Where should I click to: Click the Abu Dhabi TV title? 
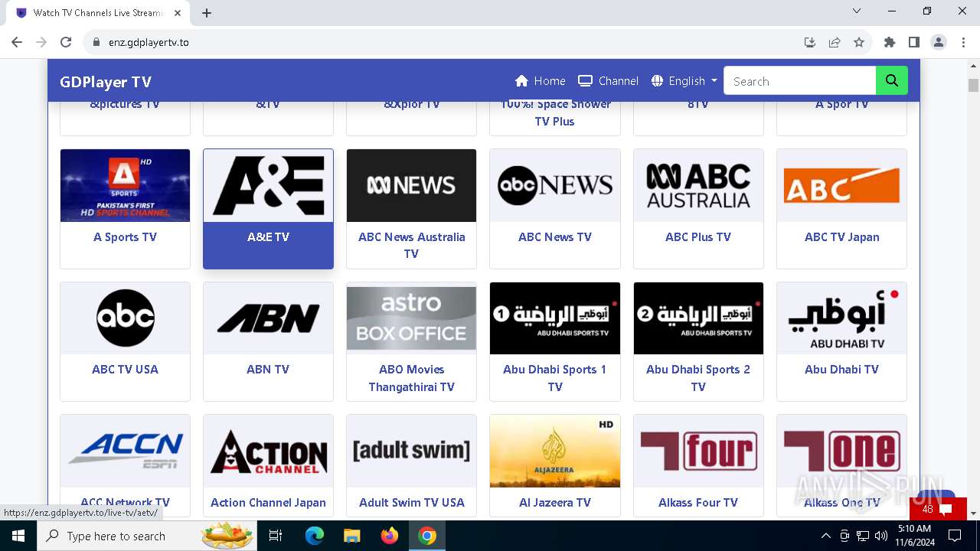click(841, 370)
